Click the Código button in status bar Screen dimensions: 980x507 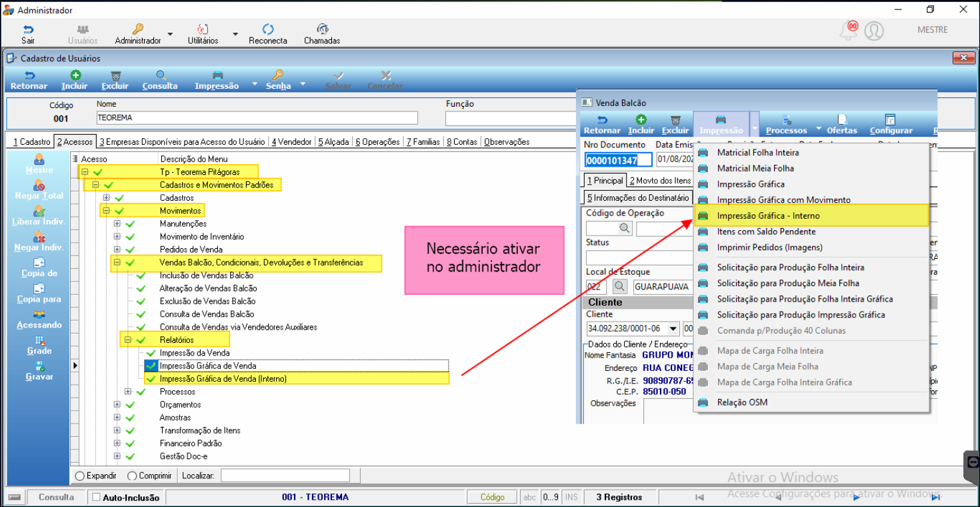coord(492,497)
